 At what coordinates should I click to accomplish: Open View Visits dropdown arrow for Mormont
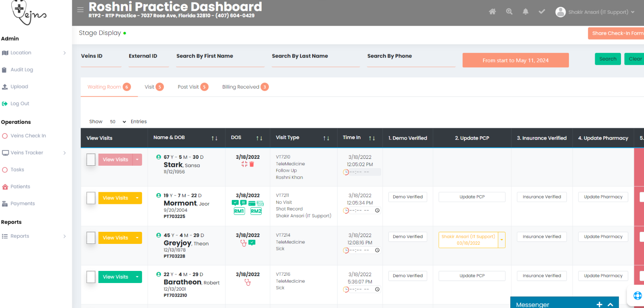click(137, 198)
